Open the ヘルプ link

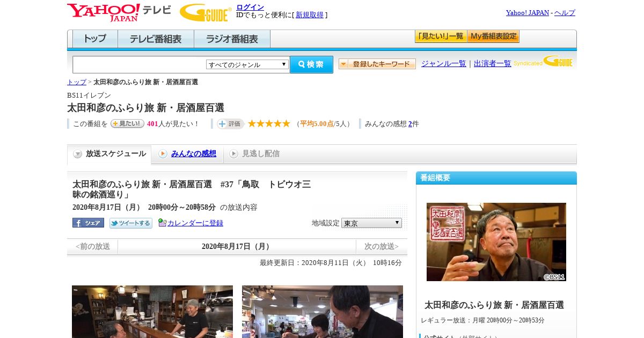pyautogui.click(x=565, y=13)
